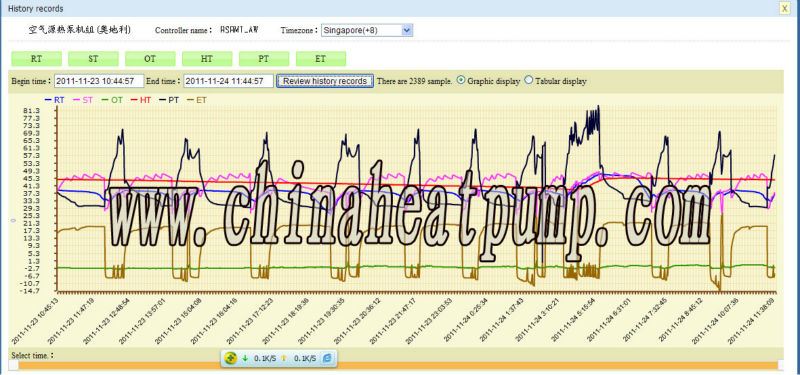Select Graphic display radio option
The width and height of the screenshot is (800, 375).
461,81
